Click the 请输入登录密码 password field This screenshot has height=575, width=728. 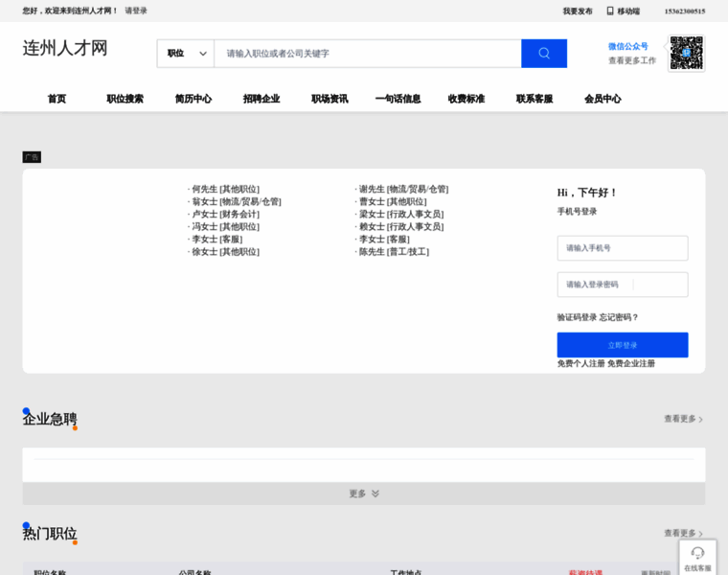(x=622, y=285)
